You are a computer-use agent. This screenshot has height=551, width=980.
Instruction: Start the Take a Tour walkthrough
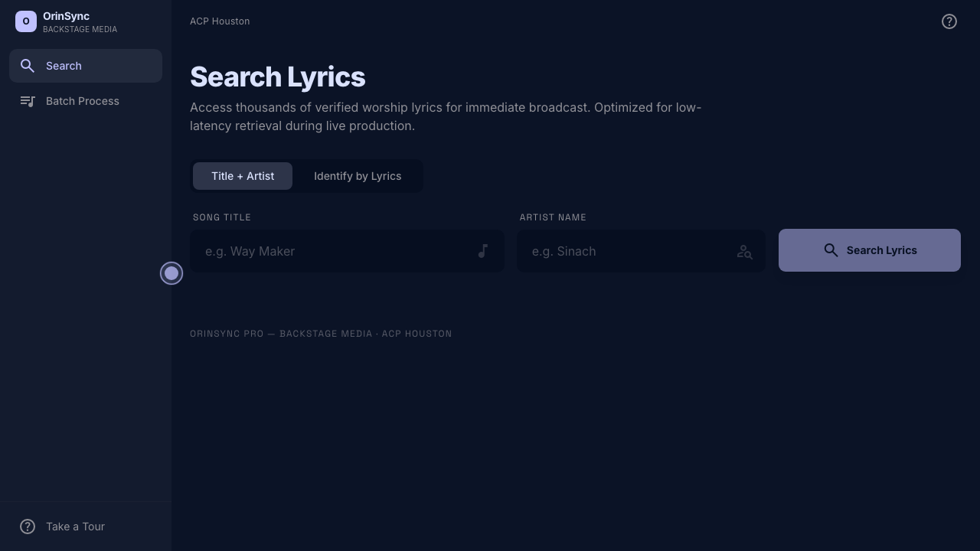pyautogui.click(x=75, y=527)
